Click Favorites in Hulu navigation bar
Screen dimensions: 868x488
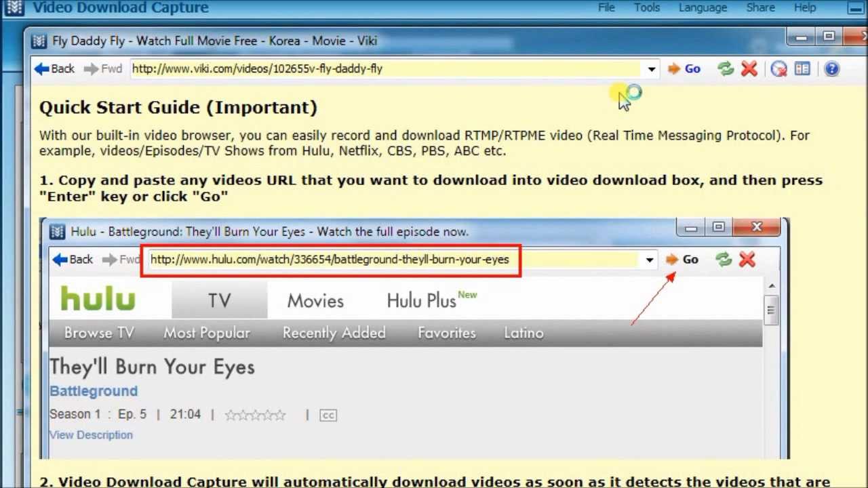[447, 333]
